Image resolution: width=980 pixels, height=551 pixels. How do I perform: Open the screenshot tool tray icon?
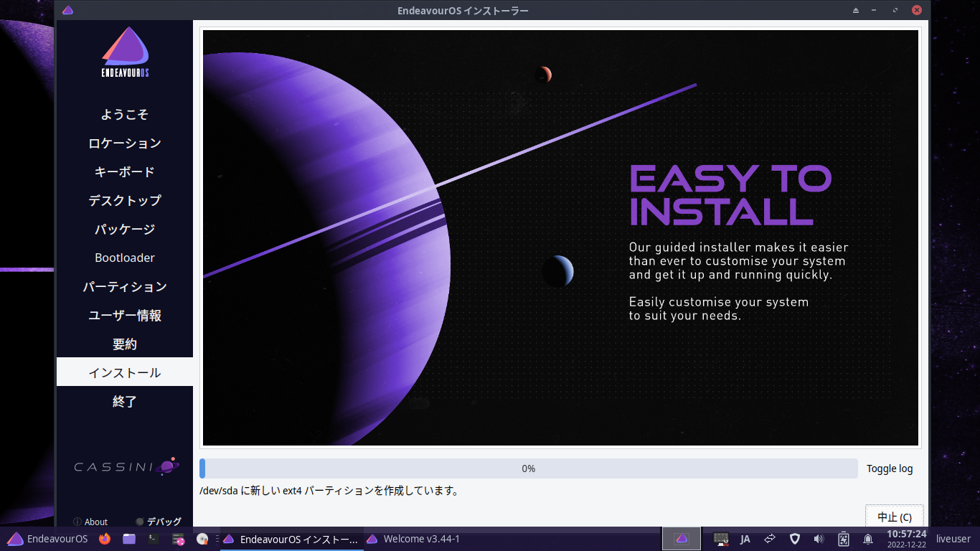coord(721,539)
